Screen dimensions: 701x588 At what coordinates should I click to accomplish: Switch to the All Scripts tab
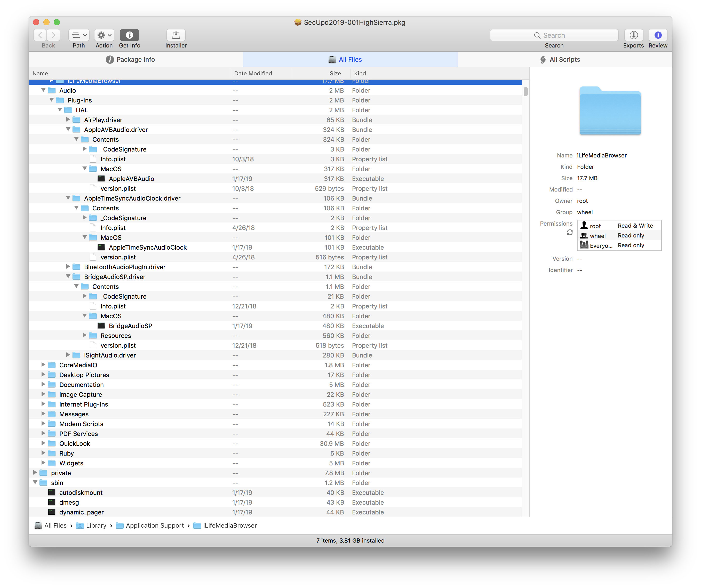(x=564, y=59)
